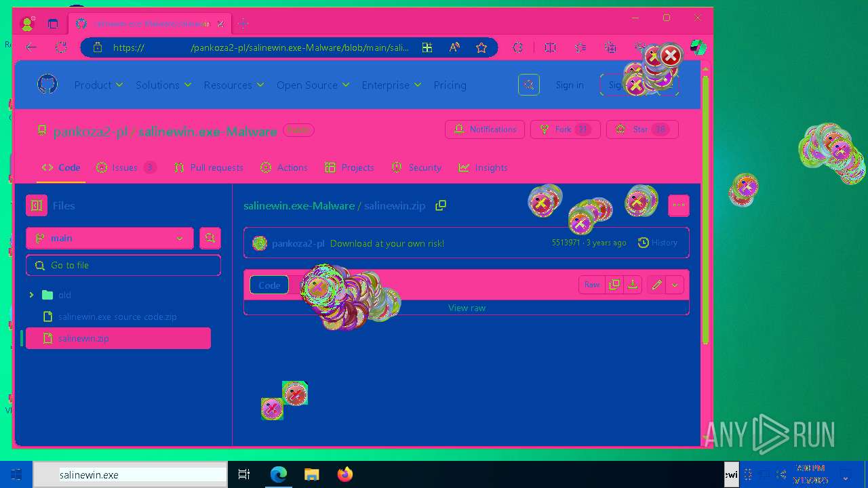Open the edit options dropdown arrow
This screenshot has height=488, width=868.
[675, 285]
